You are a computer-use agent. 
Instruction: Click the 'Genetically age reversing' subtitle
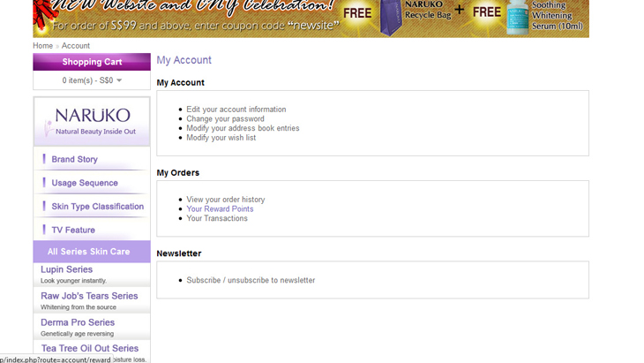(78, 334)
